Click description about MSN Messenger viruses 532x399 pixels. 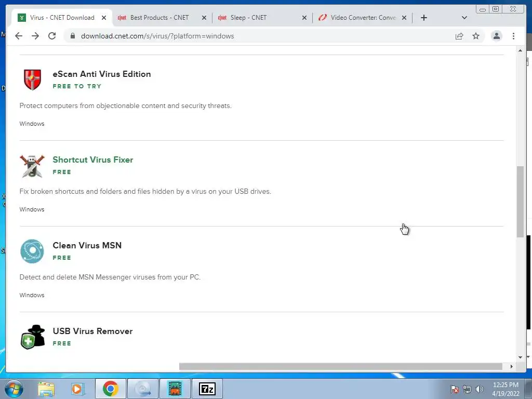pos(110,277)
